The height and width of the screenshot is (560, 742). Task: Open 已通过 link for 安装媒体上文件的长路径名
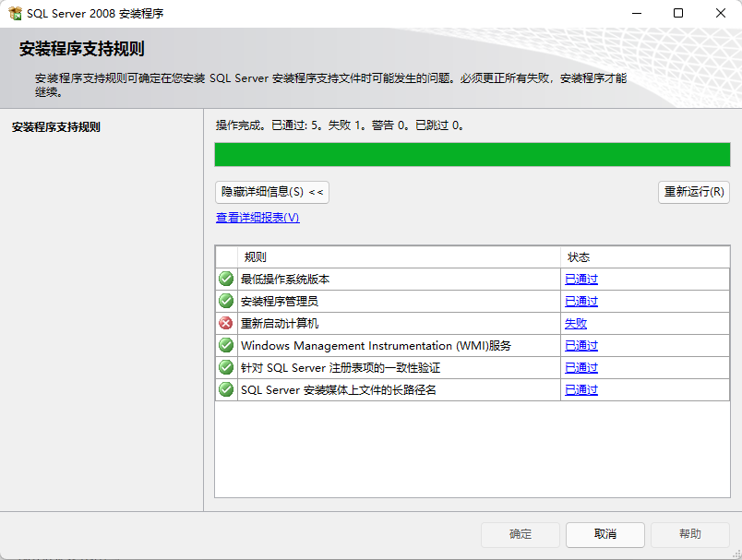tap(581, 389)
